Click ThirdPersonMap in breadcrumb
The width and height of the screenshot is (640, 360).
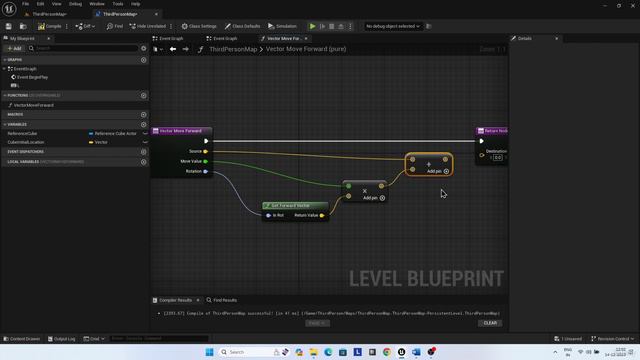(x=233, y=49)
